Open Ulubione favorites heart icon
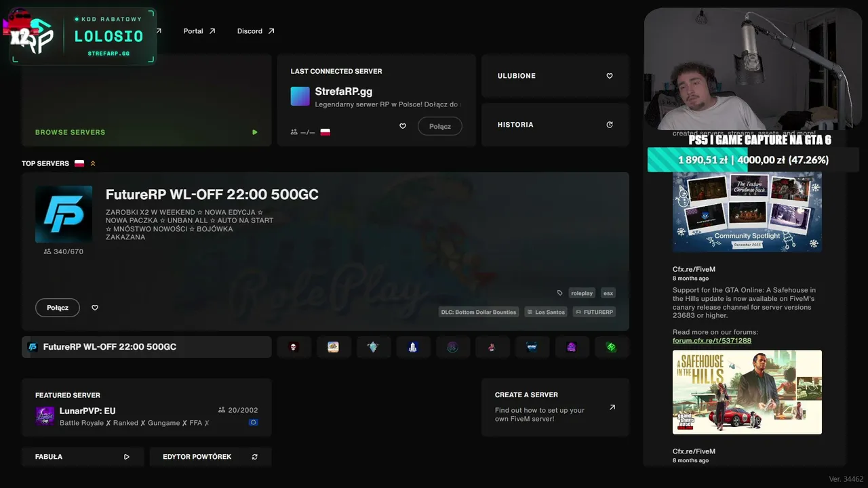The image size is (868, 488). (x=610, y=76)
